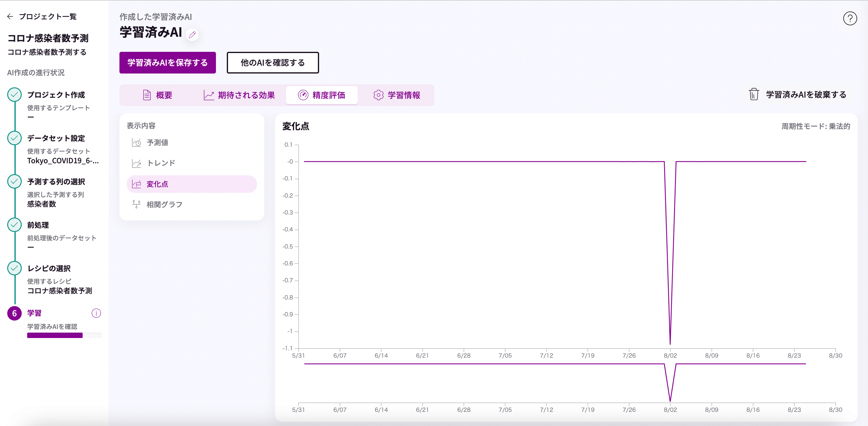Click the データセット設定 step title
The image size is (868, 426).
click(x=56, y=138)
